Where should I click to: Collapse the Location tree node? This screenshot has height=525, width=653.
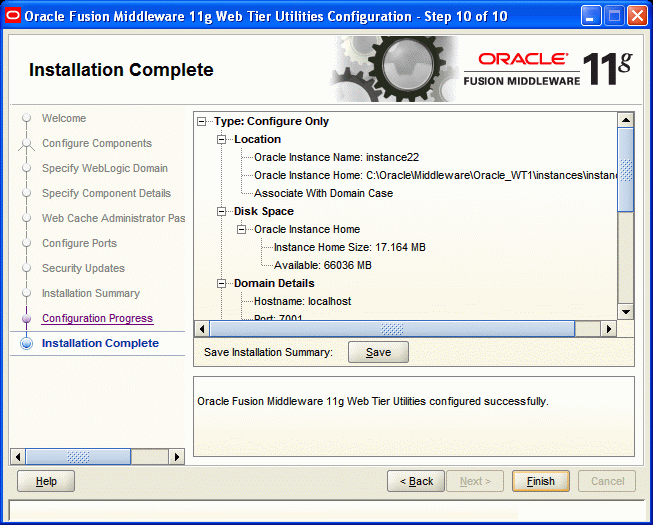coord(222,139)
